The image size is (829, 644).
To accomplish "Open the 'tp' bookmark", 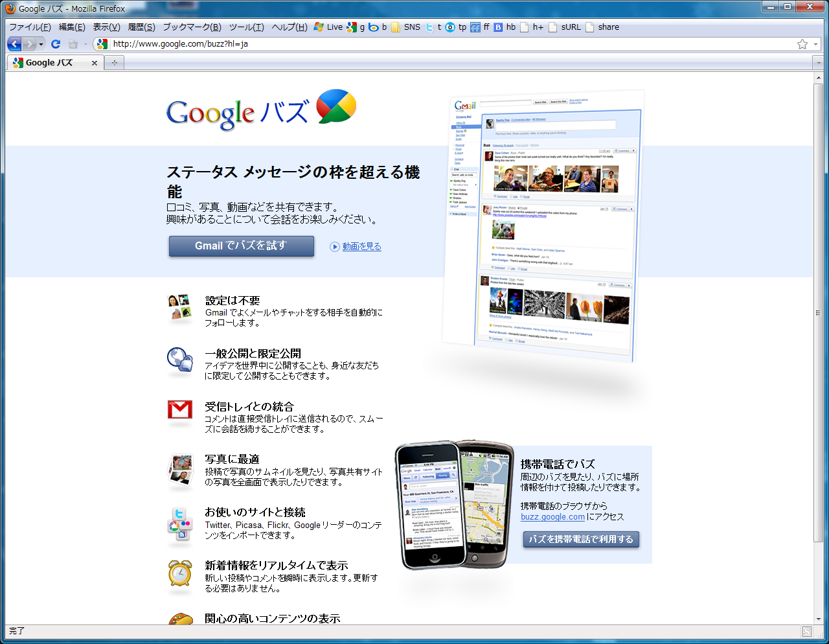I will click(456, 27).
